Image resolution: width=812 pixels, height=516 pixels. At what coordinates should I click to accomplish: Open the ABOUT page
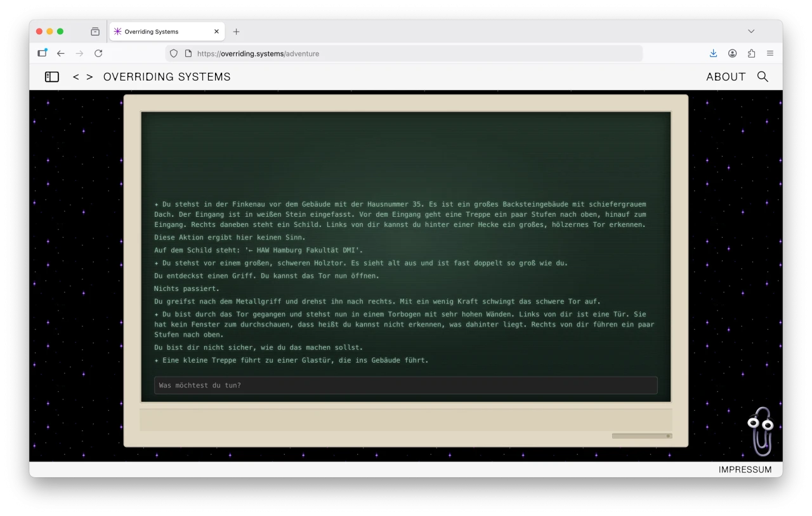726,77
